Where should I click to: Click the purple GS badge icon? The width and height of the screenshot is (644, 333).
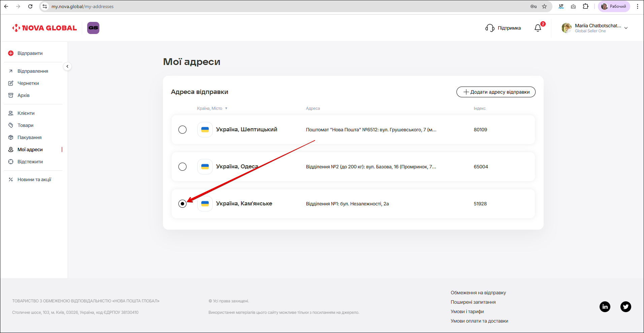[93, 28]
